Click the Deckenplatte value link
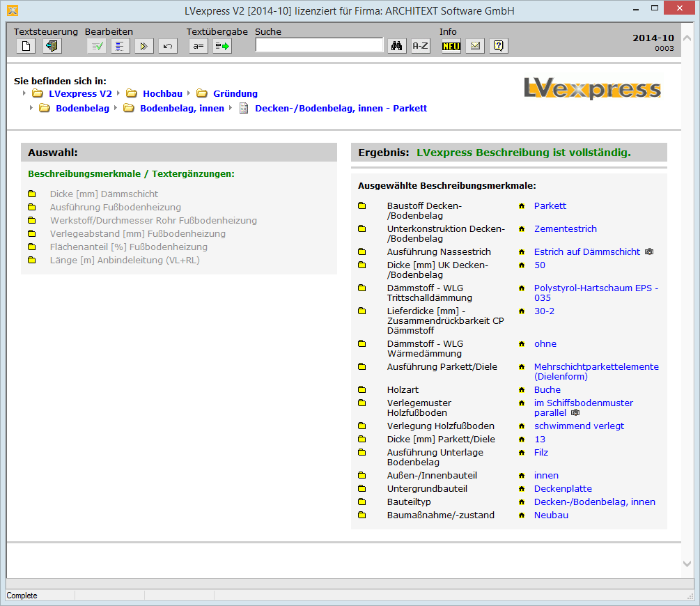 563,488
